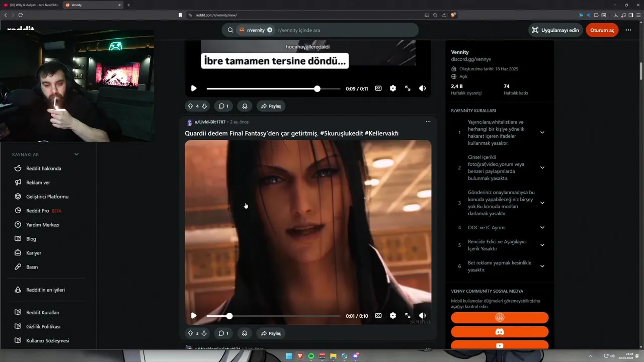Click the Oturum aç button
Viewport: 644px width, 362px height.
pos(602,30)
